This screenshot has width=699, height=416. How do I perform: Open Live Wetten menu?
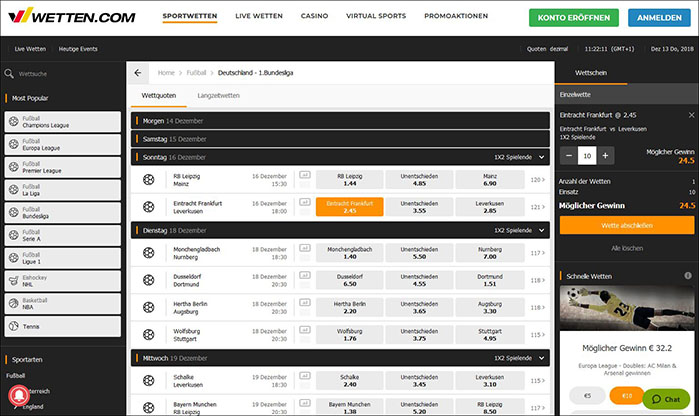point(259,16)
